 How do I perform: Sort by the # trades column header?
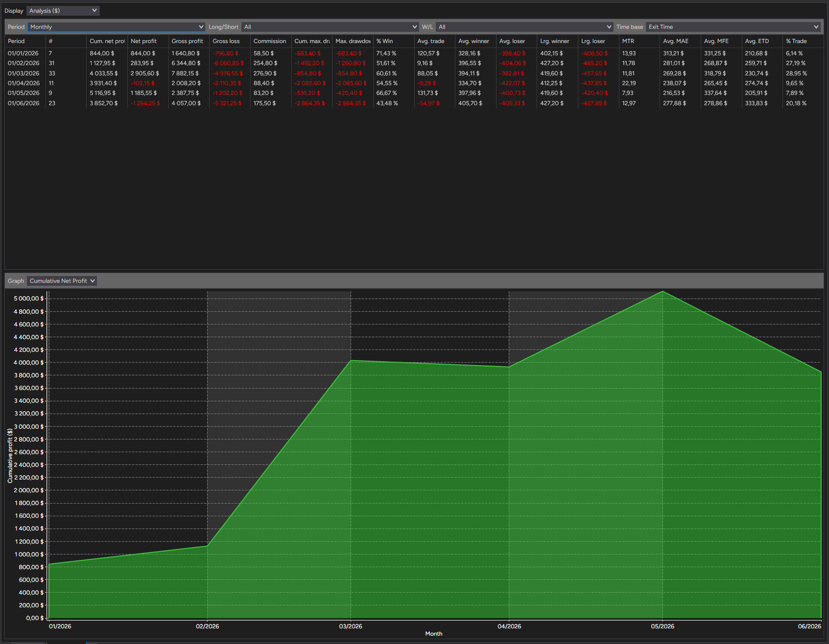coord(66,41)
